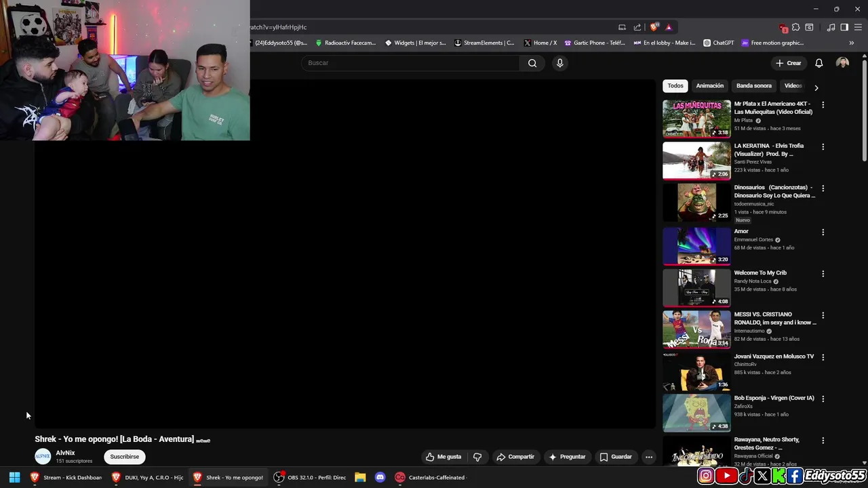The height and width of the screenshot is (488, 868).
Task: Open more options for Bob Esponja video
Action: 823,399
